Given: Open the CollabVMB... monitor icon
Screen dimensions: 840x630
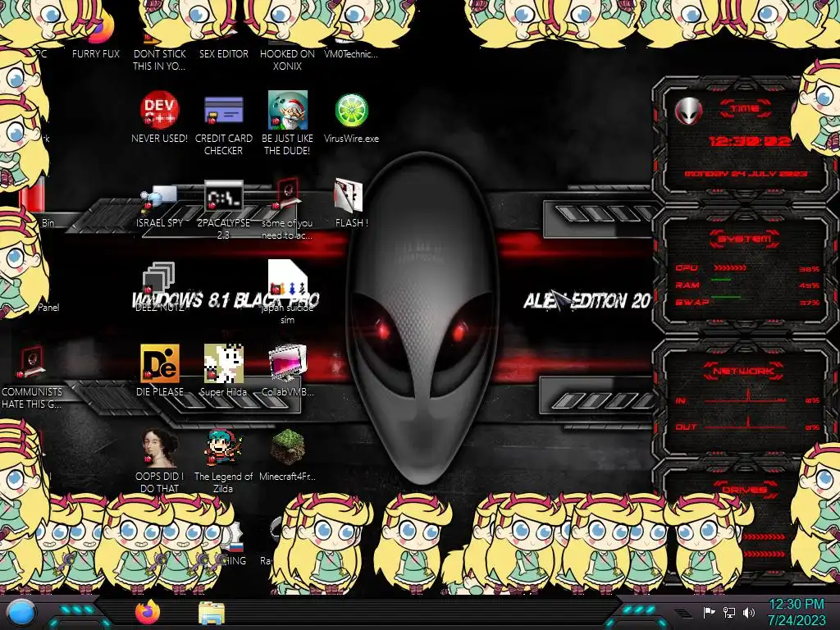Looking at the screenshot, I should (x=288, y=363).
